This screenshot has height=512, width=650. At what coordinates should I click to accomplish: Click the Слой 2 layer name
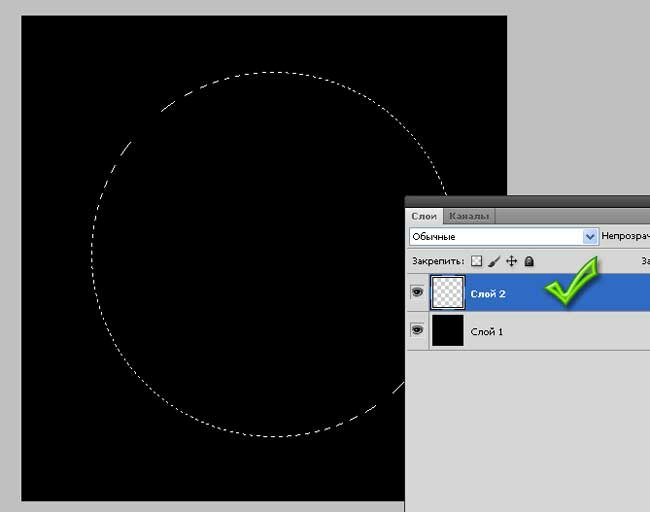point(488,294)
